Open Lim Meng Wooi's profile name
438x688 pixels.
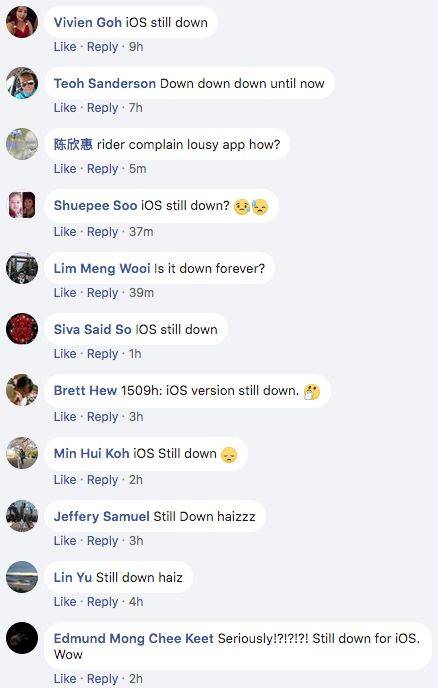click(x=102, y=268)
